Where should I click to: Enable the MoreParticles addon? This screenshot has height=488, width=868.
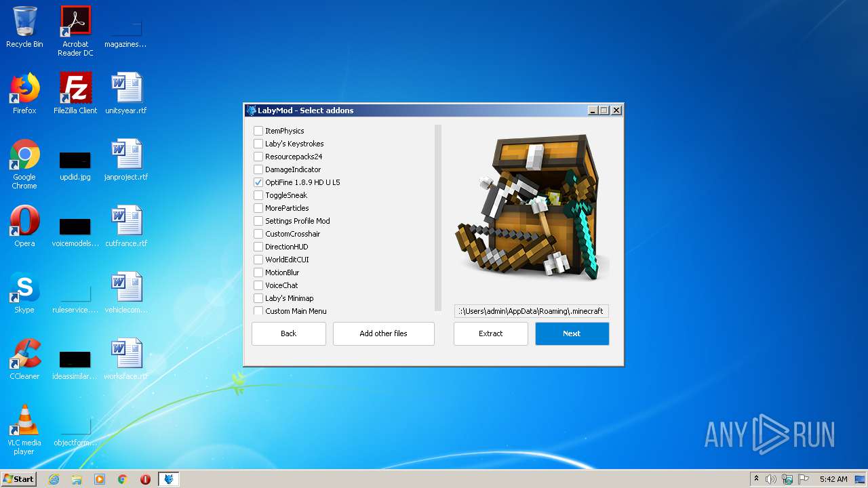point(258,208)
